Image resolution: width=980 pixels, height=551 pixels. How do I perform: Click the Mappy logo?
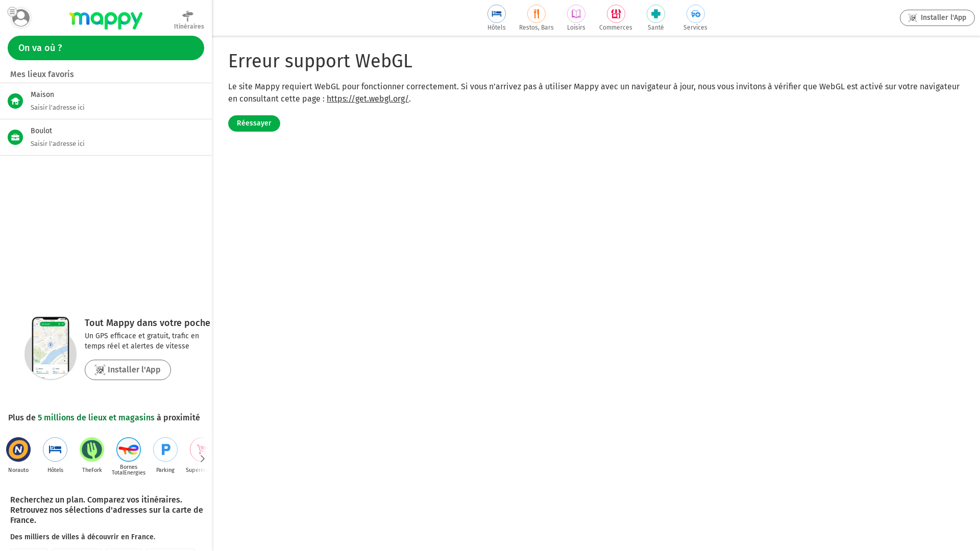(x=106, y=20)
